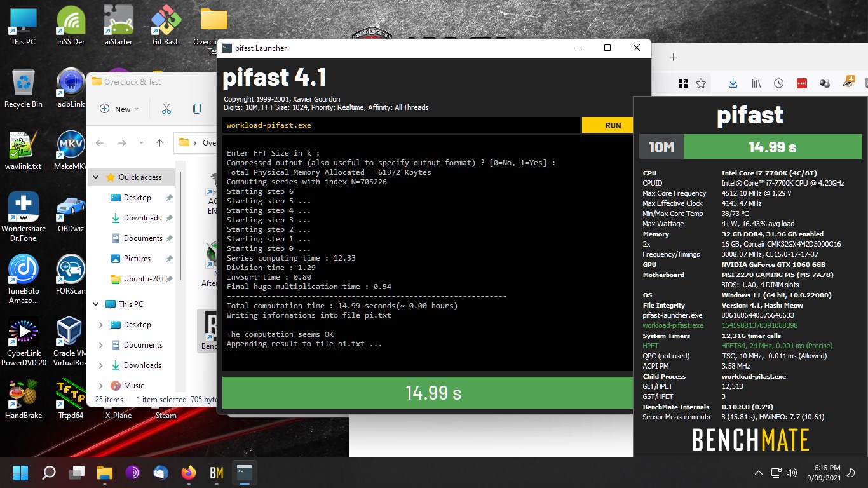Go forward in File Explorer navigation

tap(122, 143)
